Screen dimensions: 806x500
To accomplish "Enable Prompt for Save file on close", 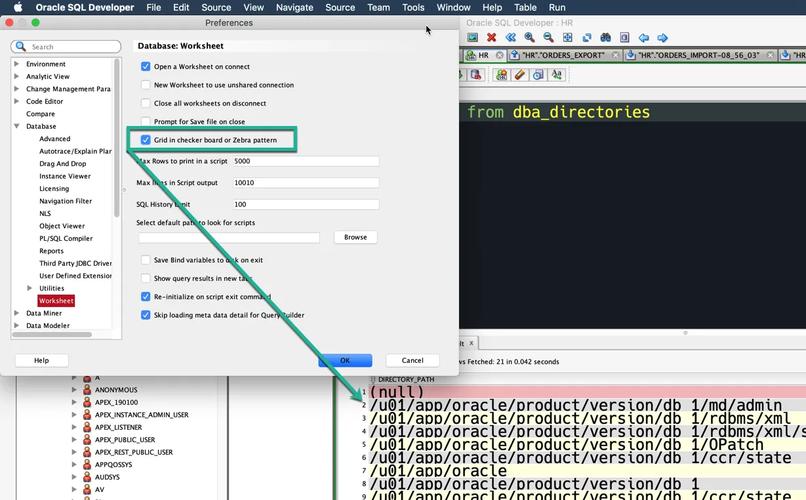I will click(145, 121).
